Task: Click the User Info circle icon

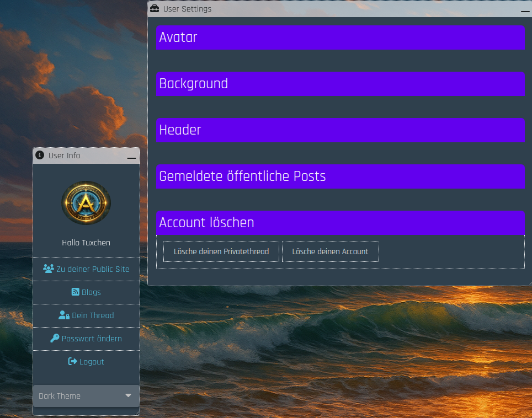Action: 40,155
